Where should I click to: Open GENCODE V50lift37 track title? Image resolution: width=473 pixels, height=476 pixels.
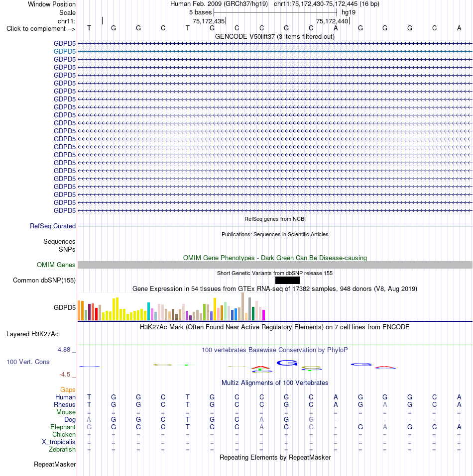pyautogui.click(x=275, y=37)
